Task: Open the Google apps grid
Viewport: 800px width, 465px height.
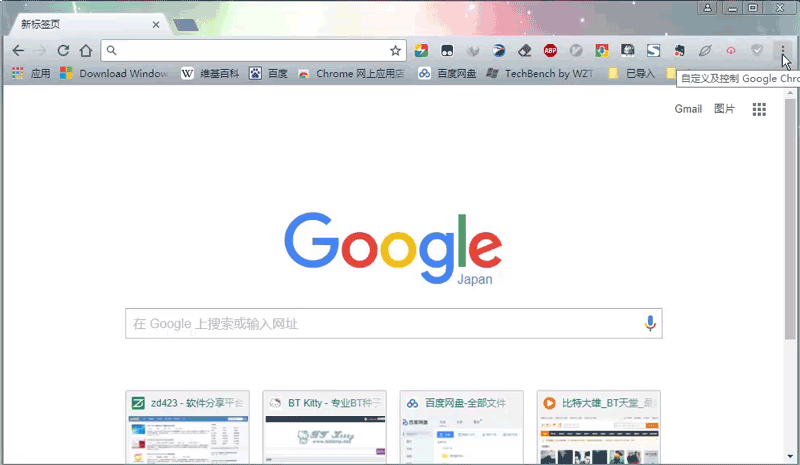Action: [x=759, y=109]
